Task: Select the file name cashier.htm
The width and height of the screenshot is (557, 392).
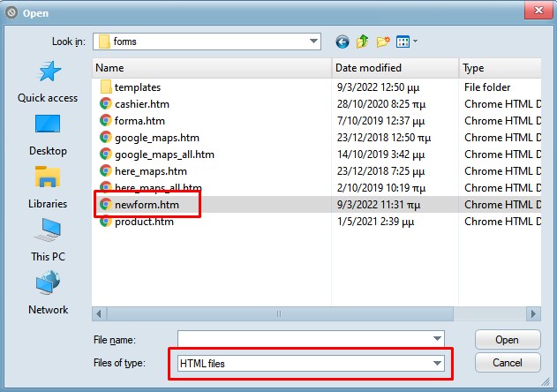Action: (x=142, y=104)
